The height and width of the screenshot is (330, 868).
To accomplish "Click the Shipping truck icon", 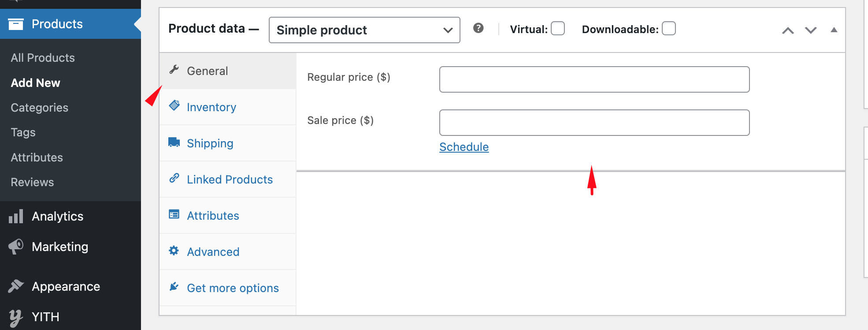I will 174,142.
